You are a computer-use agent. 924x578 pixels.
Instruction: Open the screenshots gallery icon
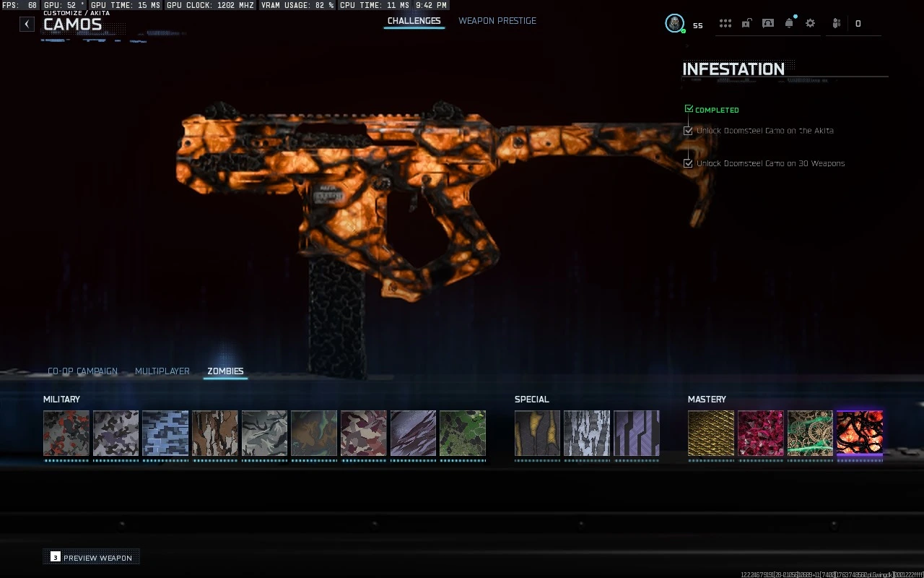(767, 23)
